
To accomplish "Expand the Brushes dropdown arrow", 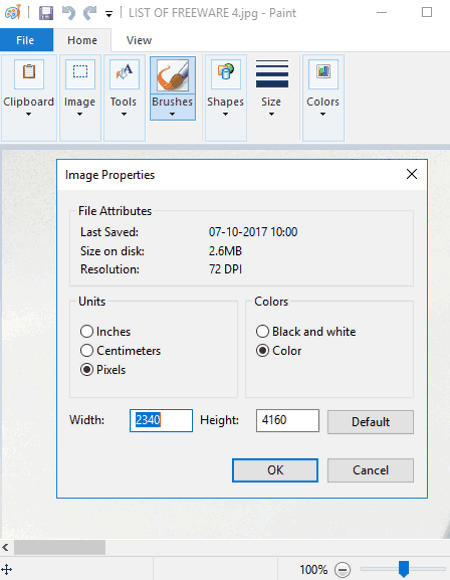I will [x=172, y=114].
